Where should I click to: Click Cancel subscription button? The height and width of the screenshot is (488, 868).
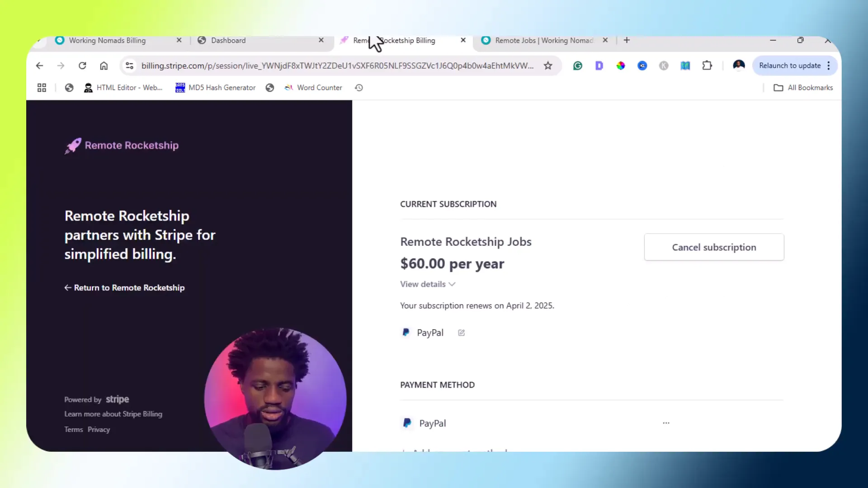(x=714, y=247)
